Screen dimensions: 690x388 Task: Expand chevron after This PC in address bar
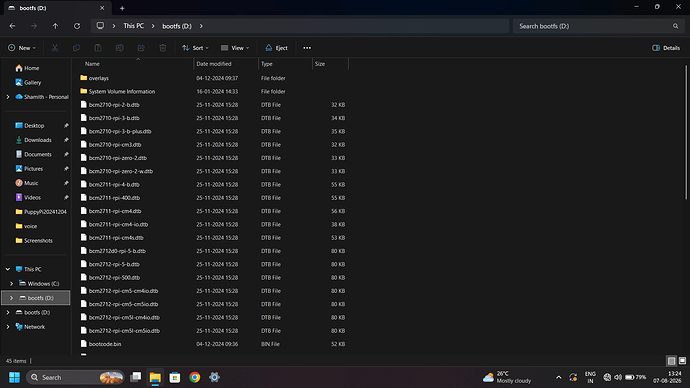pos(153,26)
